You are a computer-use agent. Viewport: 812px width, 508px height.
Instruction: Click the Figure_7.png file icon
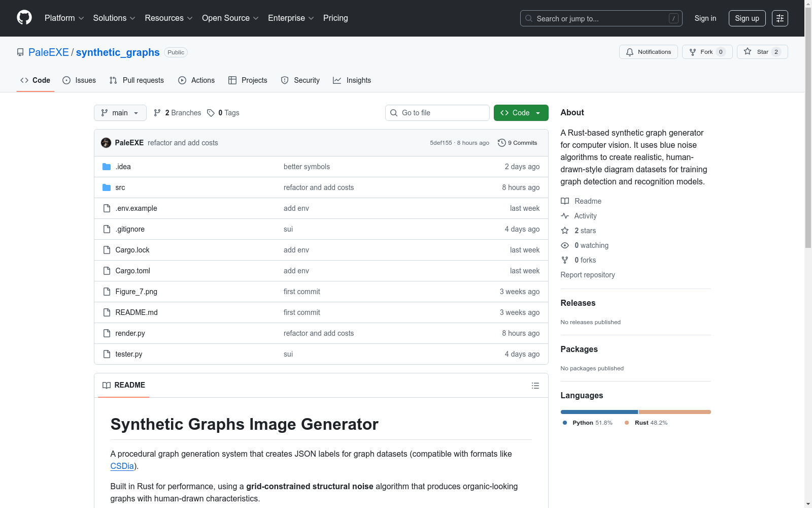coord(107,292)
